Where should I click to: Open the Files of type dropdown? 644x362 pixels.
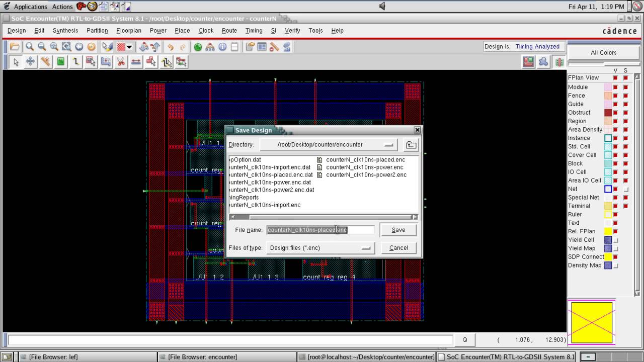(x=320, y=248)
